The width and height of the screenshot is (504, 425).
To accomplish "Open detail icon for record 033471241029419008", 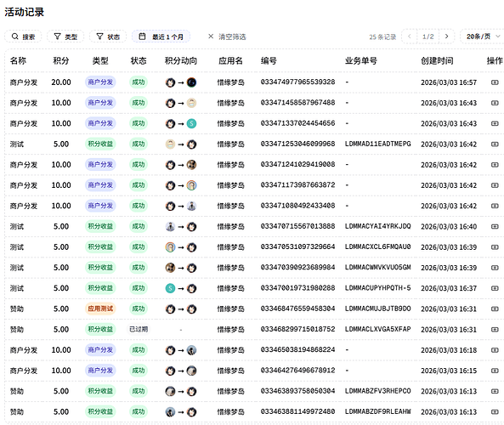I will coord(495,165).
